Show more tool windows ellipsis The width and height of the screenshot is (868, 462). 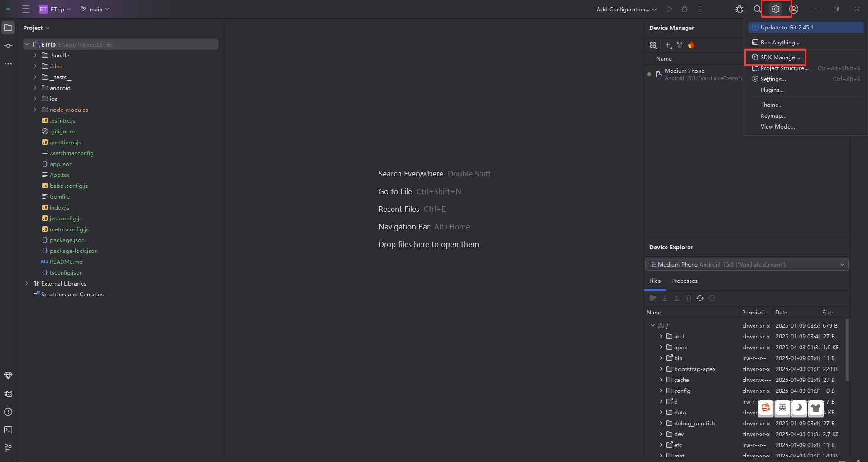coord(8,64)
